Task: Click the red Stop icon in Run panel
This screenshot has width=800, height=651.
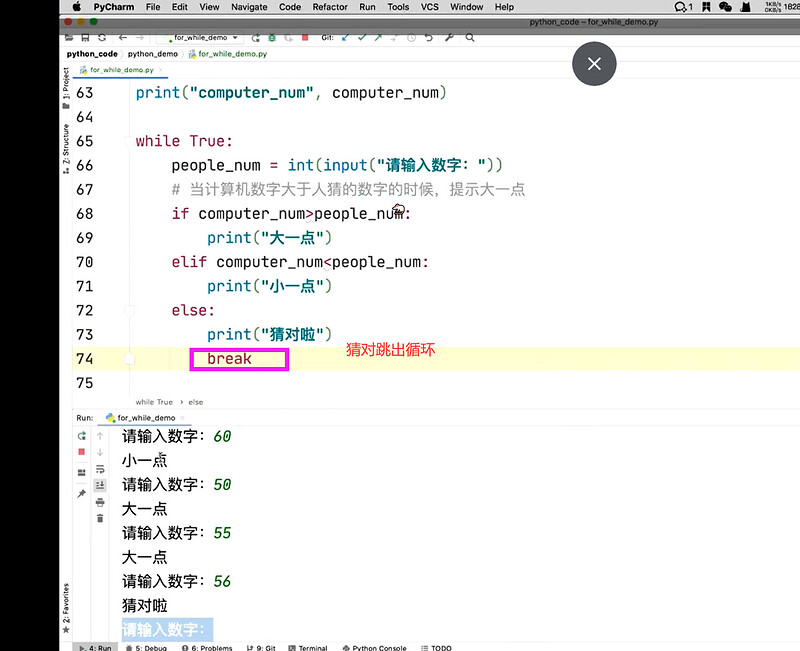Action: (82, 452)
